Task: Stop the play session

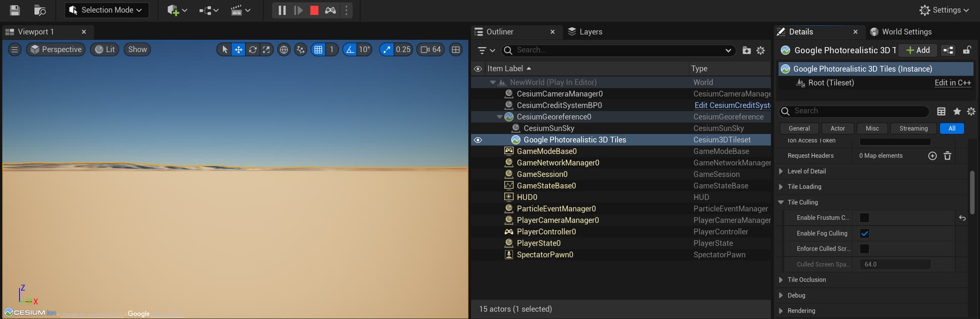Action: point(314,10)
